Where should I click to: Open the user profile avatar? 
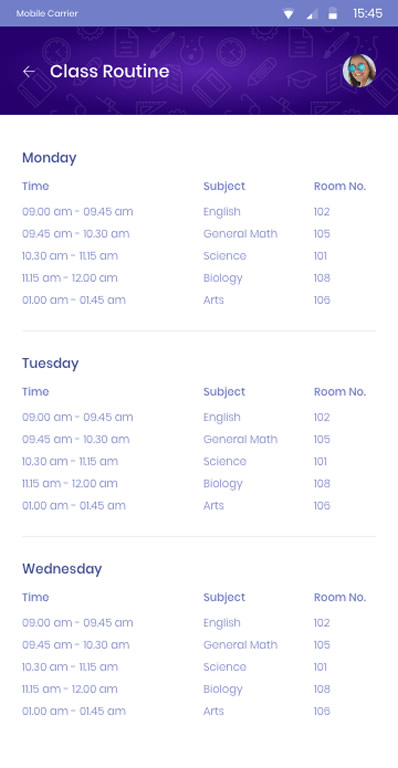359,71
